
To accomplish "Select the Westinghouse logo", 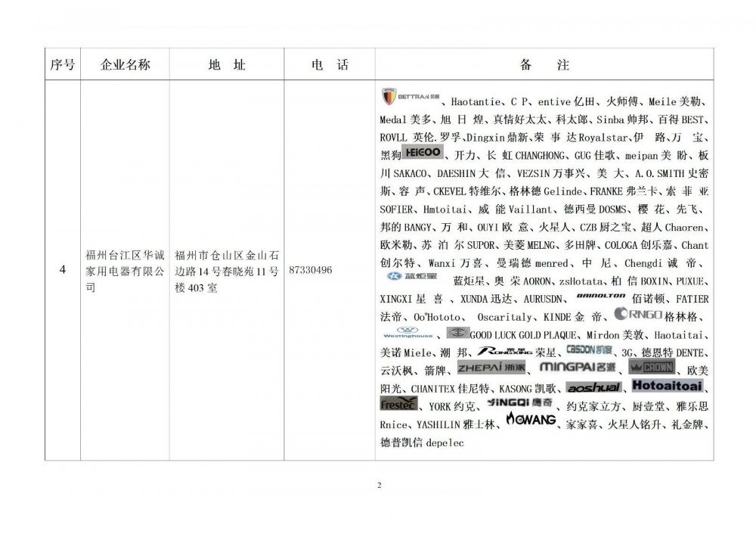I will (408, 333).
